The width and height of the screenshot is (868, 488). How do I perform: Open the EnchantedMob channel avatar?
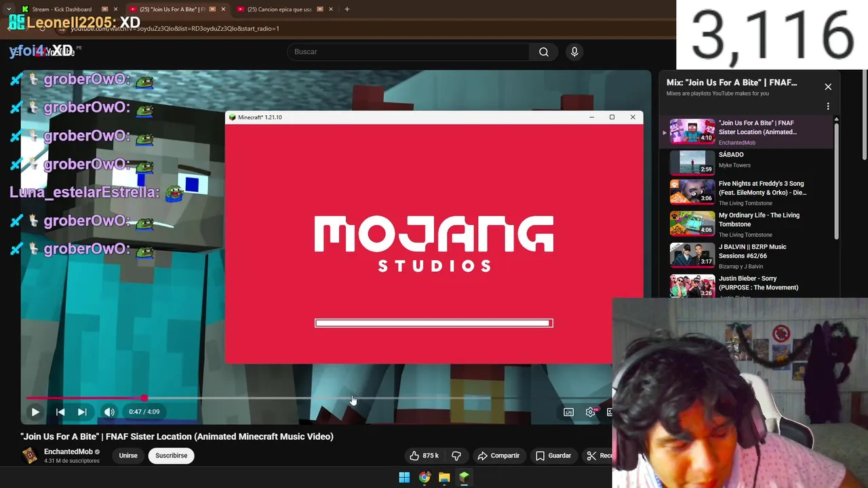point(30,455)
